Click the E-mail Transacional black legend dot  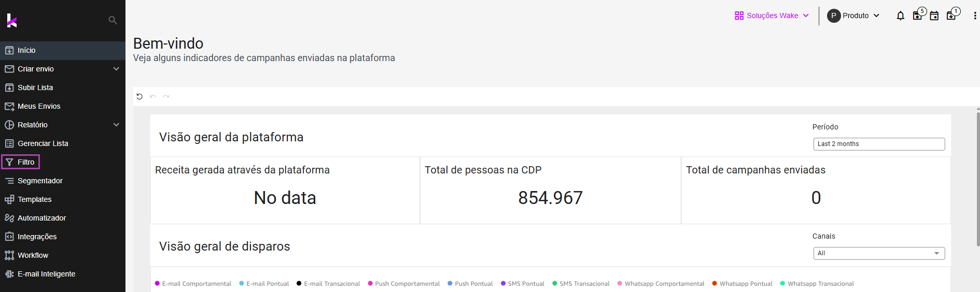(299, 284)
